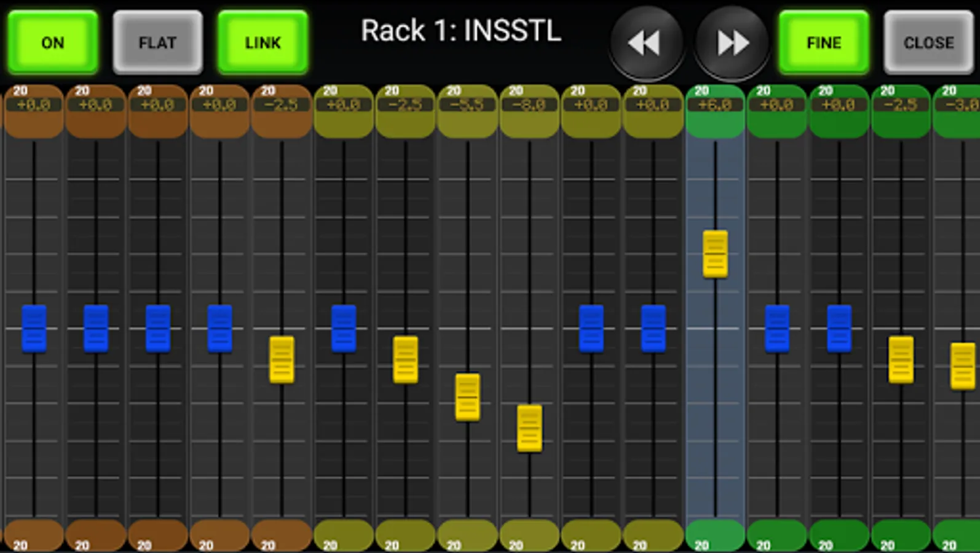The height and width of the screenshot is (553, 980).
Task: Tap the -8.0 gain readout
Action: [529, 105]
